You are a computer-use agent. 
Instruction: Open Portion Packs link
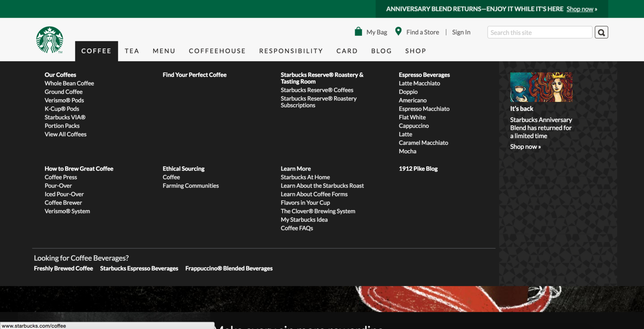tap(62, 125)
